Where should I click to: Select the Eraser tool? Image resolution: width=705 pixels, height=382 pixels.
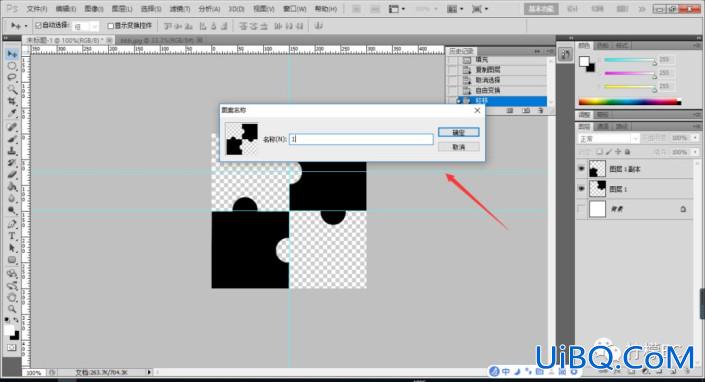12,175
